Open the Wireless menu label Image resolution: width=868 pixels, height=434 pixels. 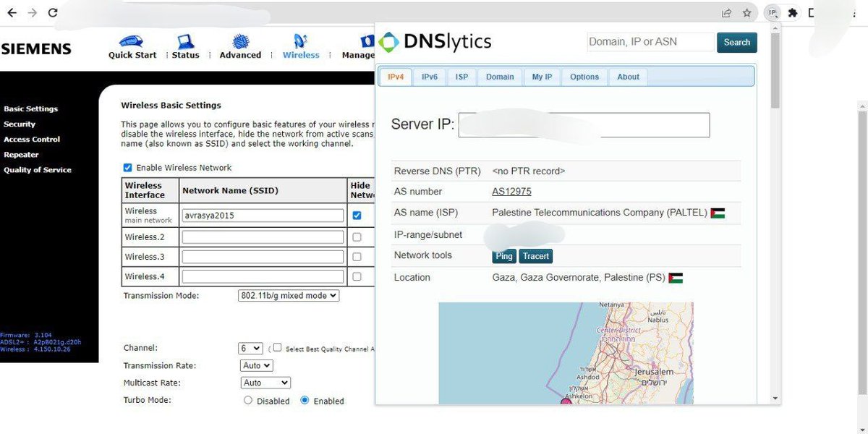click(x=301, y=55)
